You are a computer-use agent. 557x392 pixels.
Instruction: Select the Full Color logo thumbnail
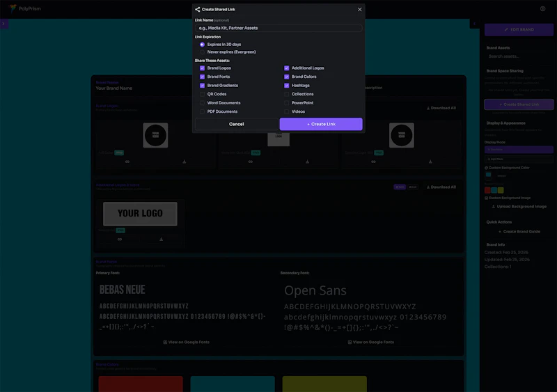[155, 135]
